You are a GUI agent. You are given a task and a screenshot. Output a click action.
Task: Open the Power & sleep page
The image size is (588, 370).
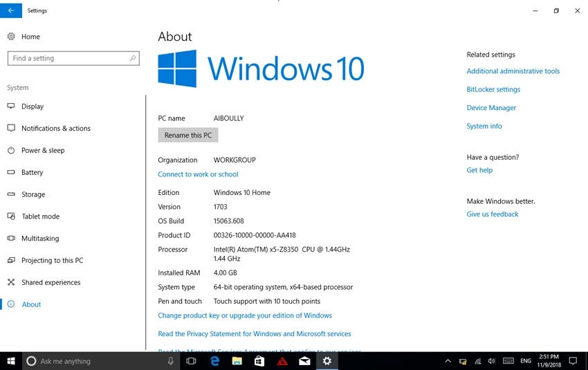43,150
